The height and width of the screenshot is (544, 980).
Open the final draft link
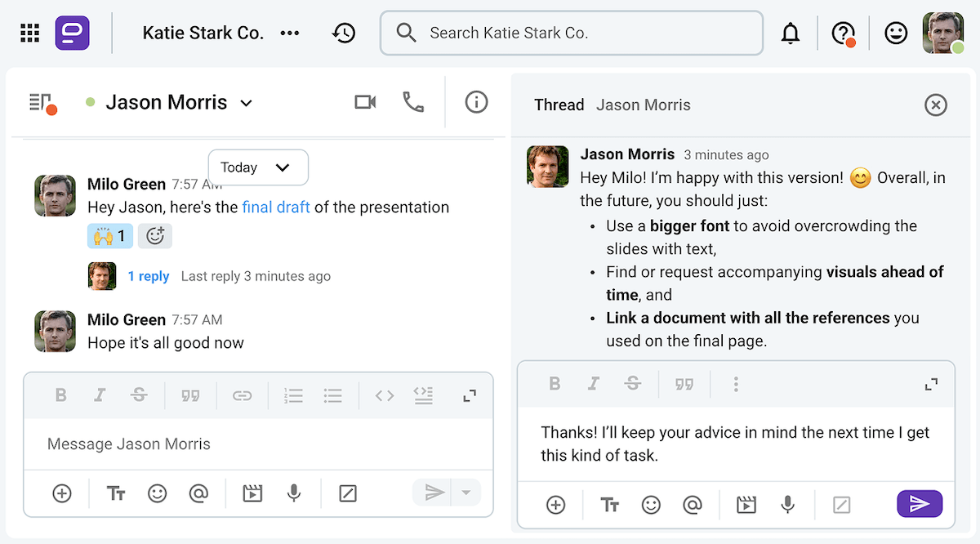pyautogui.click(x=276, y=207)
